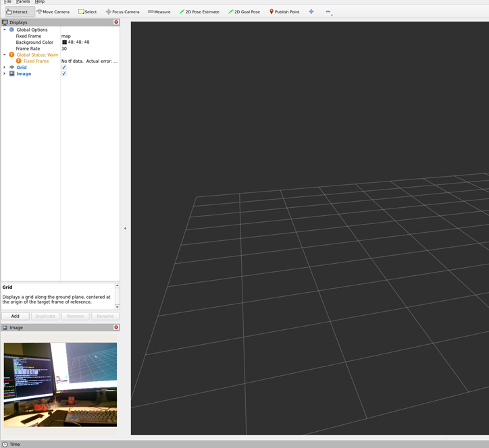Disable the Grid display checkbox
The width and height of the screenshot is (489, 448).
pos(63,67)
